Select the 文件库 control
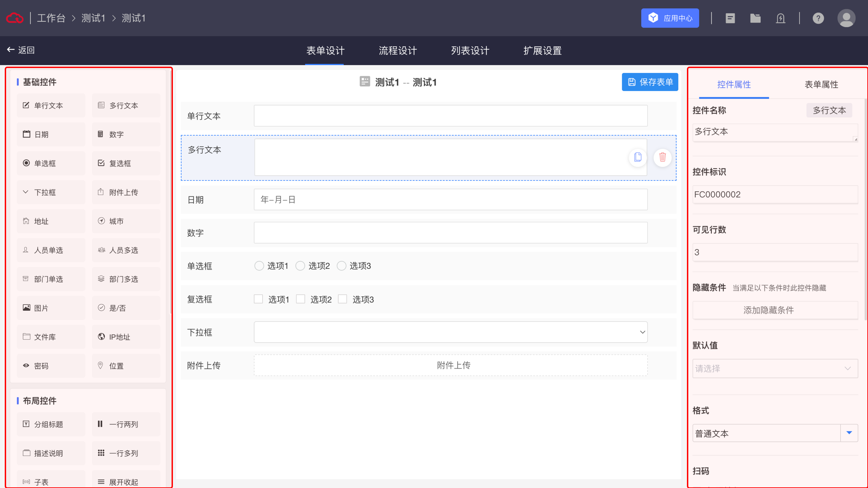Screen dimensions: 868x488 pyautogui.click(x=51, y=337)
